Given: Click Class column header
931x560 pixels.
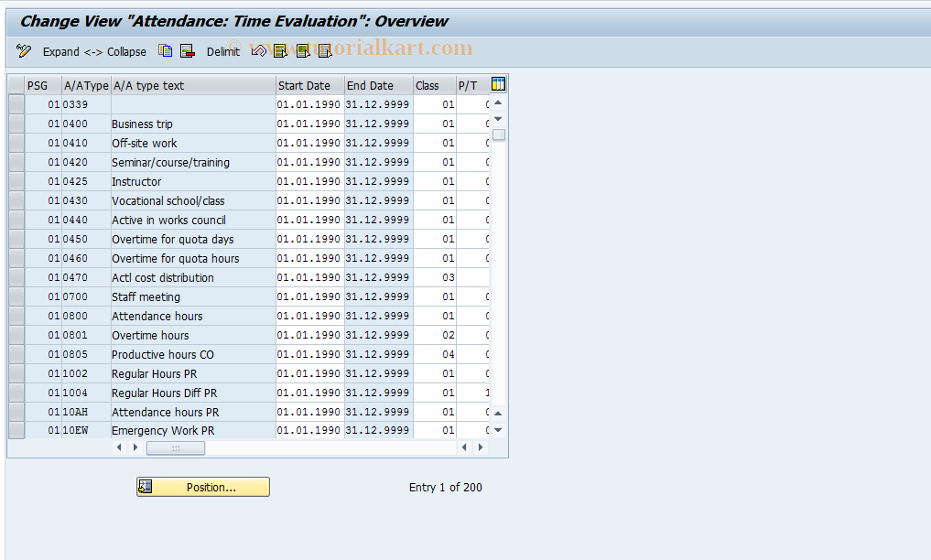Looking at the screenshot, I should 435,85.
